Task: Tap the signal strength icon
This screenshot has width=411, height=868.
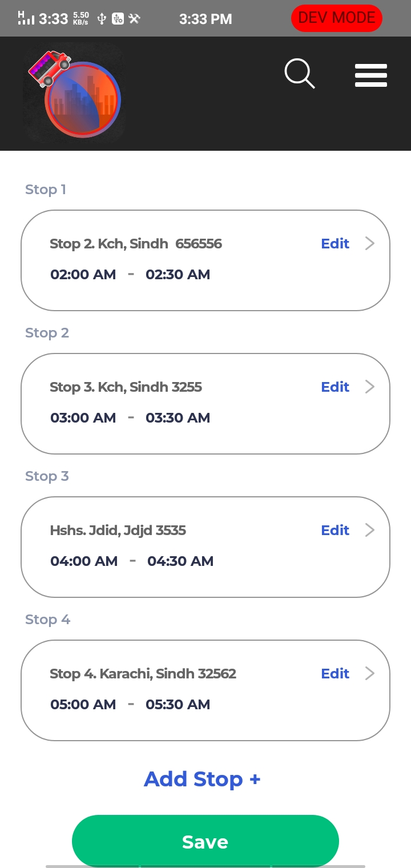Action: [x=26, y=18]
